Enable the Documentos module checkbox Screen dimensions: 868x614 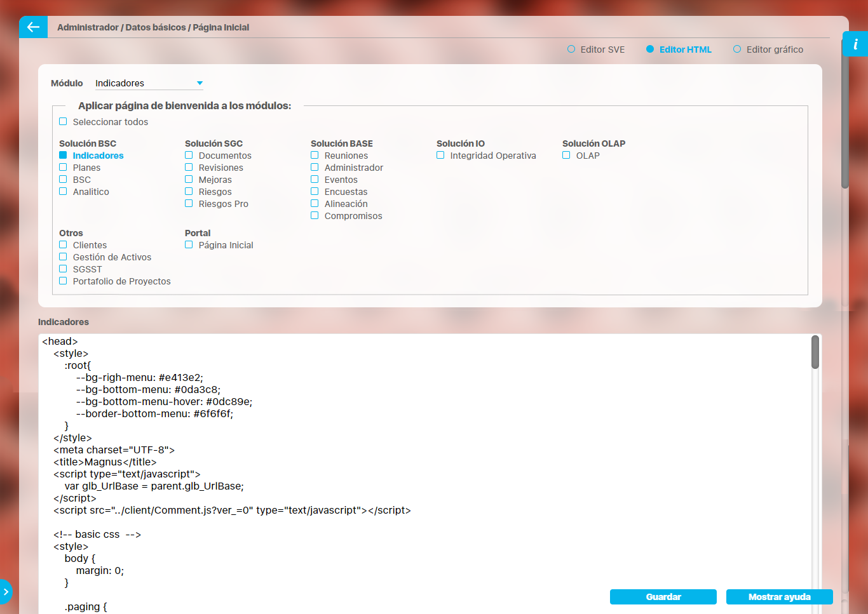pyautogui.click(x=189, y=156)
